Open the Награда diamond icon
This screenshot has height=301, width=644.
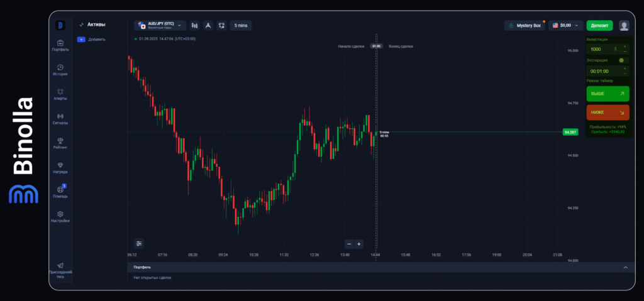tap(60, 167)
